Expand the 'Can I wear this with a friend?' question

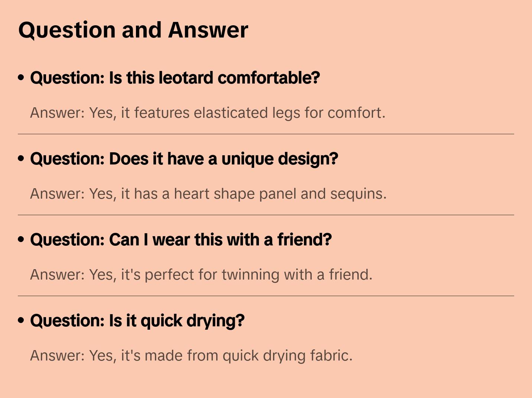point(181,240)
